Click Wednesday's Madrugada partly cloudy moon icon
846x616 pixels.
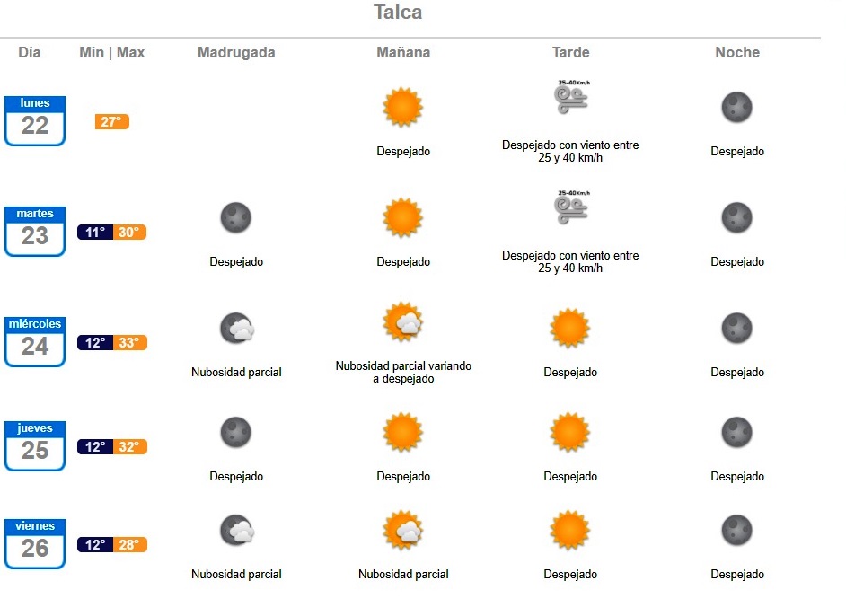click(237, 329)
